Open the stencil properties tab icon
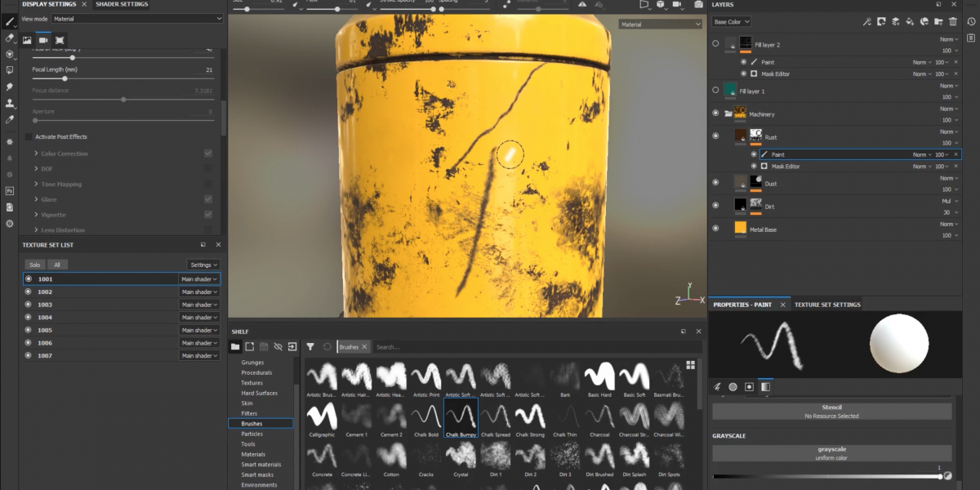980x490 pixels. [749, 386]
